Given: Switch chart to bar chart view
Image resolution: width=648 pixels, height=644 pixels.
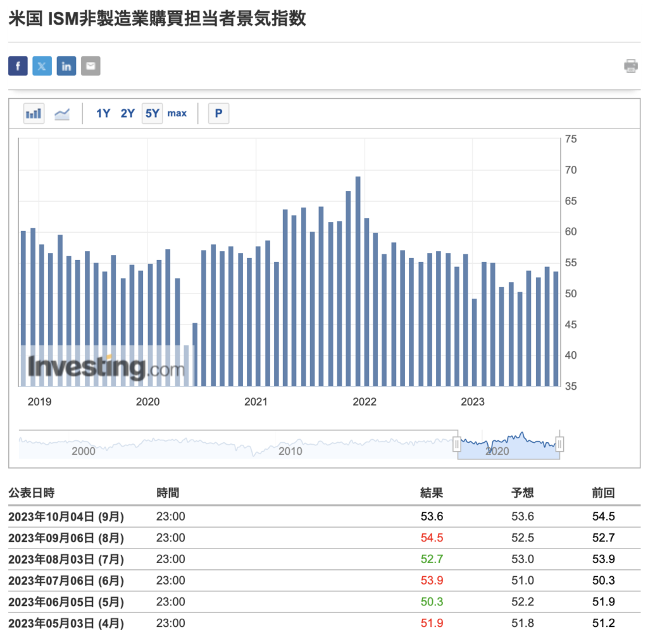Looking at the screenshot, I should [x=34, y=113].
